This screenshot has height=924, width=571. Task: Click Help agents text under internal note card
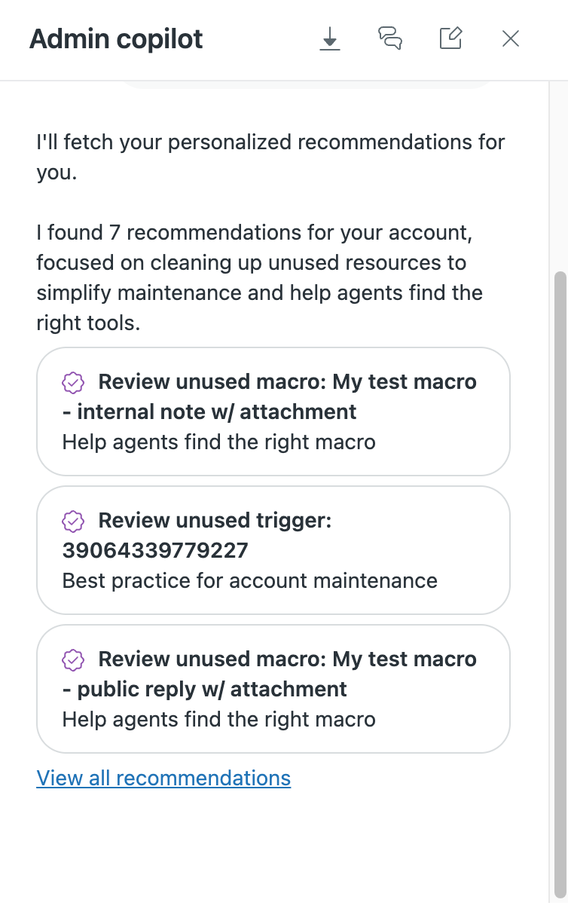click(x=218, y=442)
